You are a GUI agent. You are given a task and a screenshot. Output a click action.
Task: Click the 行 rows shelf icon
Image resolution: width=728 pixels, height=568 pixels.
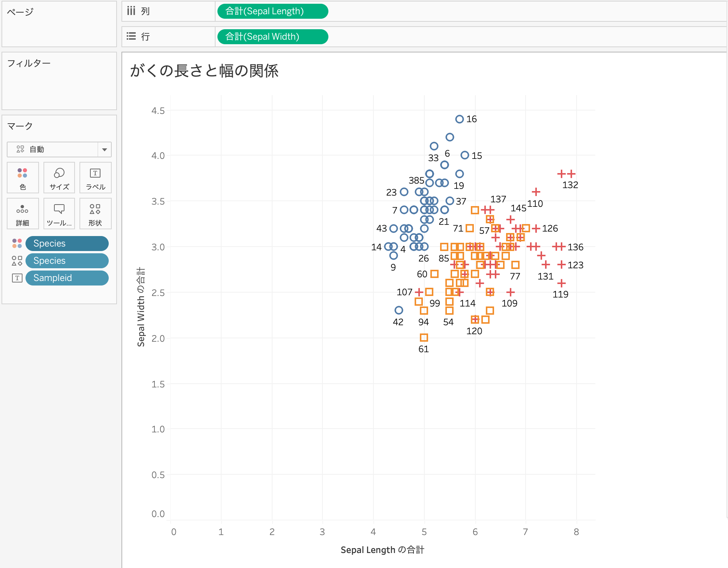point(131,36)
